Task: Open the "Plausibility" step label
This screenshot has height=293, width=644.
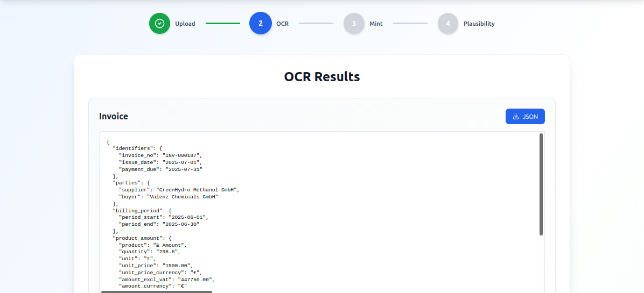Action: [x=479, y=24]
